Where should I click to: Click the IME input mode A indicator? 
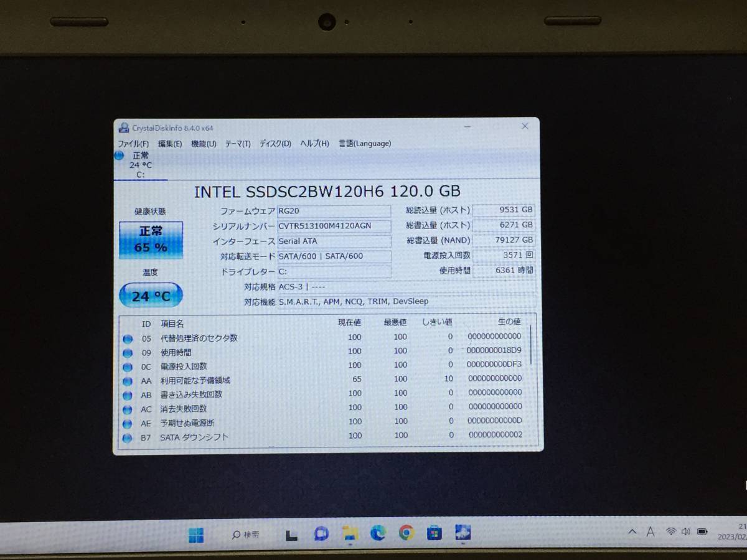651,531
